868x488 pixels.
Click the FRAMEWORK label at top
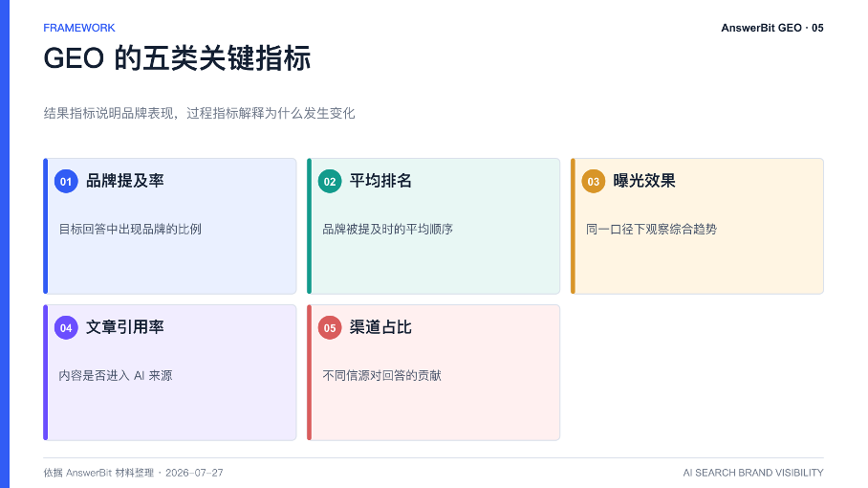[79, 28]
